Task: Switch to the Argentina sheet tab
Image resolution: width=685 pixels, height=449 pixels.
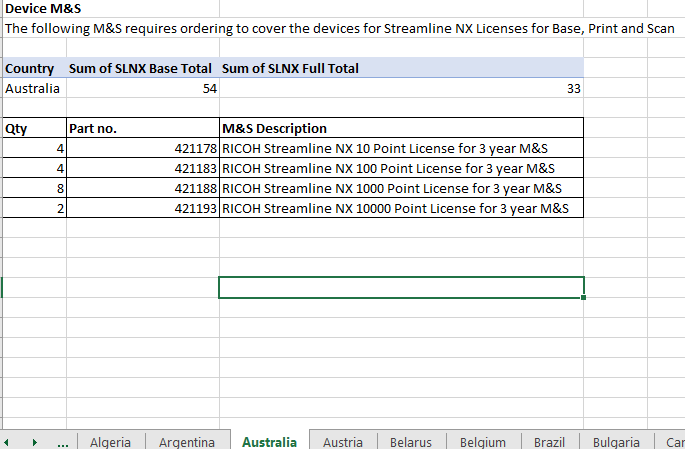Action: point(187,442)
